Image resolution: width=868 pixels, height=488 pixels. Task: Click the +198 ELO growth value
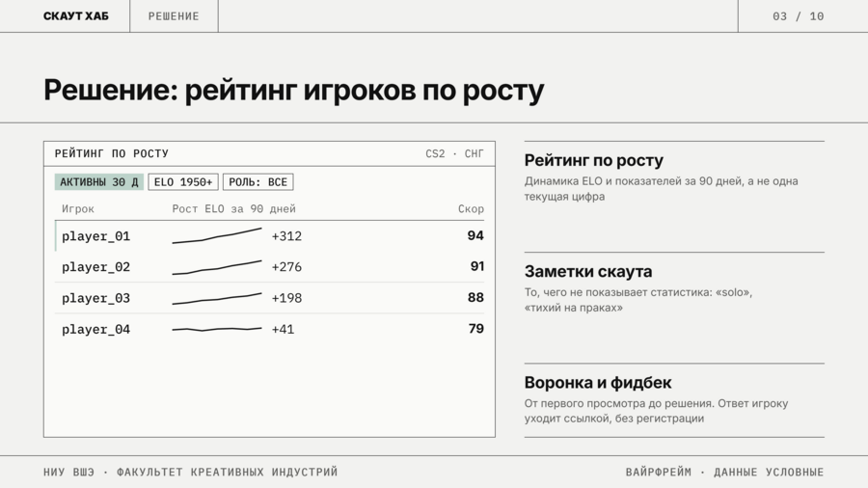click(286, 298)
